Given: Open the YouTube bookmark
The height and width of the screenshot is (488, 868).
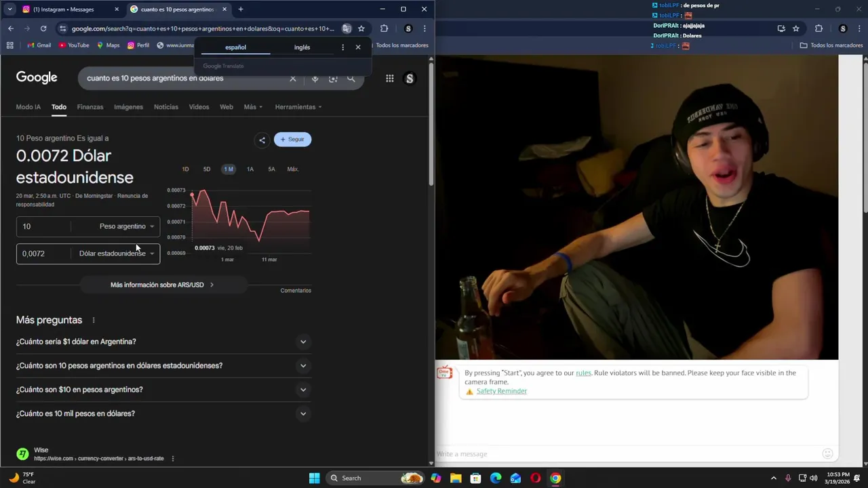Looking at the screenshot, I should 74,45.
